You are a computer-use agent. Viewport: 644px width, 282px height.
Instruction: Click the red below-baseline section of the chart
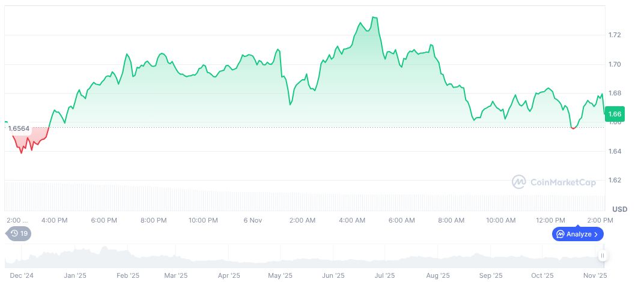(x=27, y=142)
